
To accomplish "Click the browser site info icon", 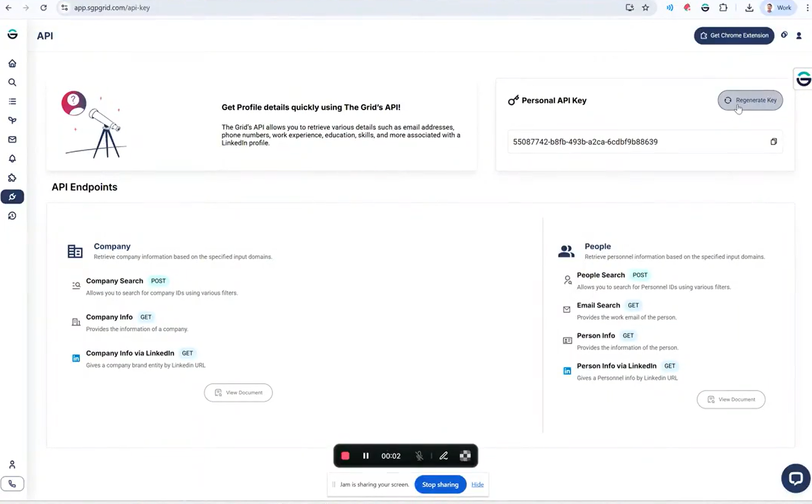I will (64, 7).
